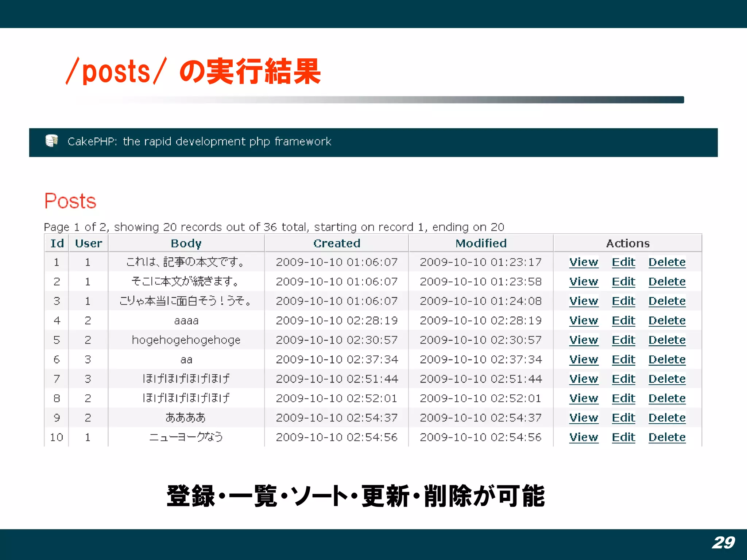Click Edit link for post 3

tap(623, 301)
